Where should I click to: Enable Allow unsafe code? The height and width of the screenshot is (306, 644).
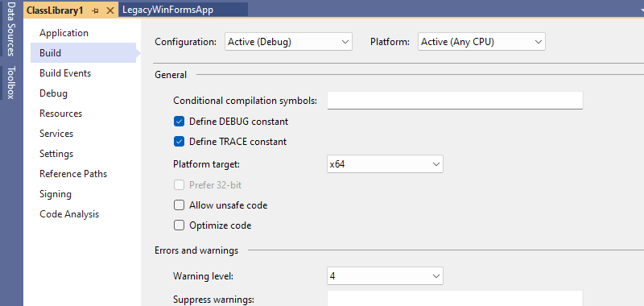[x=179, y=205]
